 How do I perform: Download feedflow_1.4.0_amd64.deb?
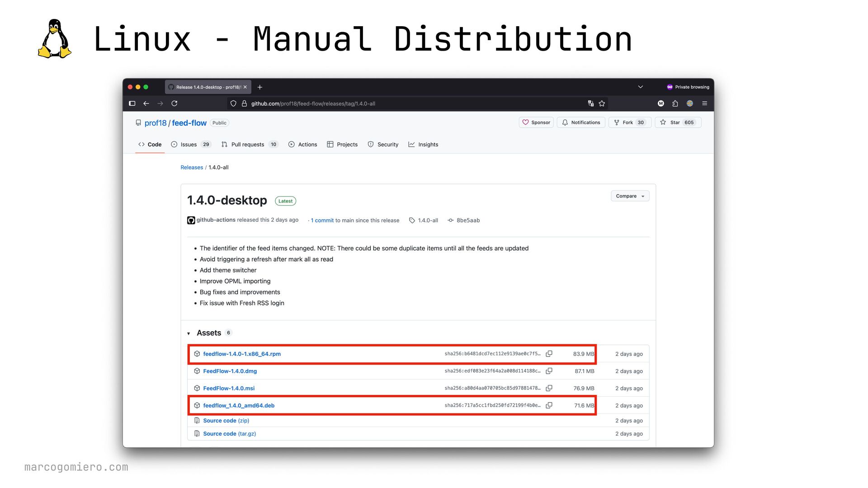tap(239, 405)
